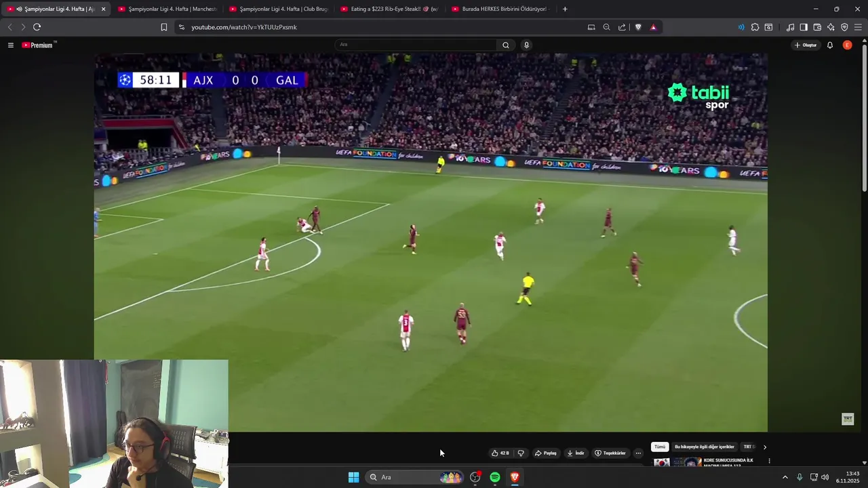The width and height of the screenshot is (868, 488).
Task: Open Spotify from taskbar
Action: 495,477
